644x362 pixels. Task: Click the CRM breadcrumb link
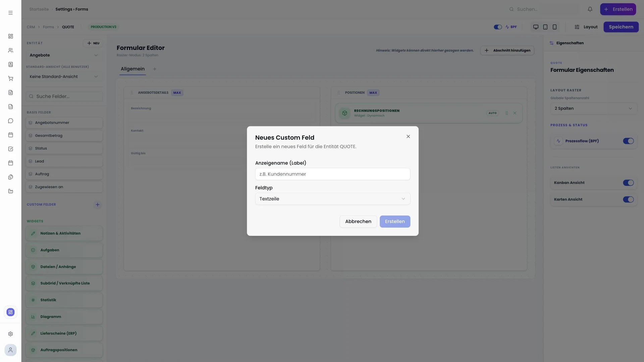[31, 27]
